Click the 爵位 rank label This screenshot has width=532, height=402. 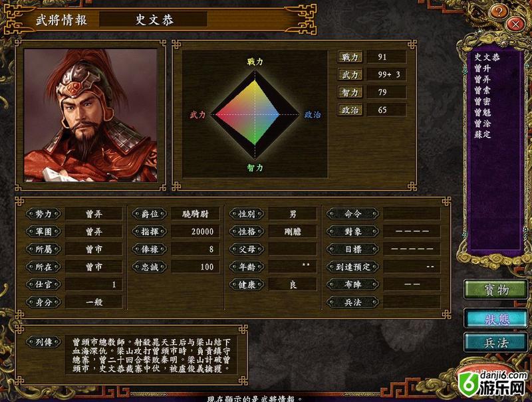(x=150, y=214)
